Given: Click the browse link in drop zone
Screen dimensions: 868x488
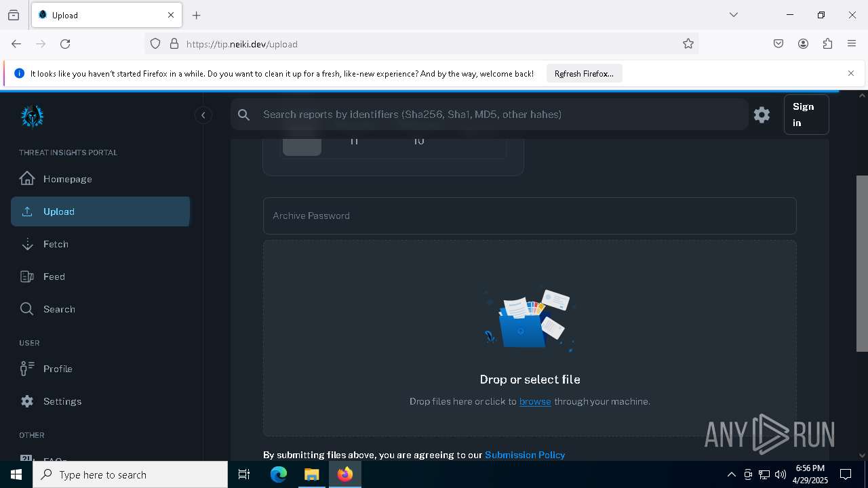Looking at the screenshot, I should 535,401.
